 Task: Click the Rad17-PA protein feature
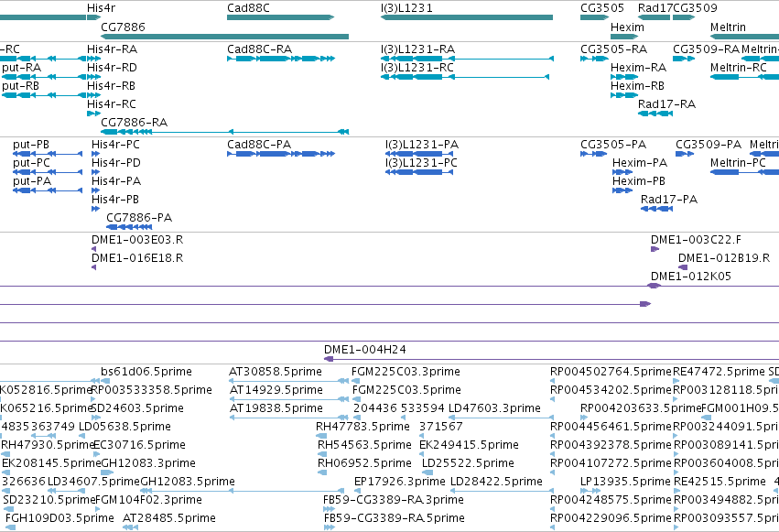(656, 209)
